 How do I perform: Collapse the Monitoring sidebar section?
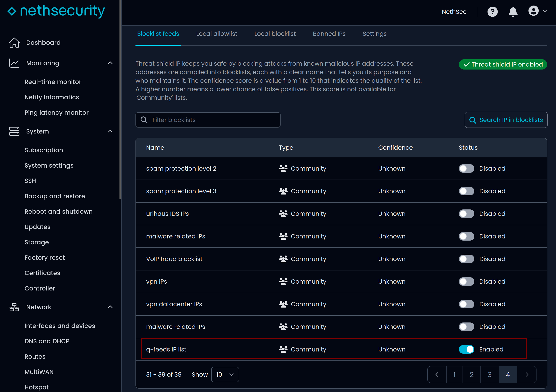110,63
